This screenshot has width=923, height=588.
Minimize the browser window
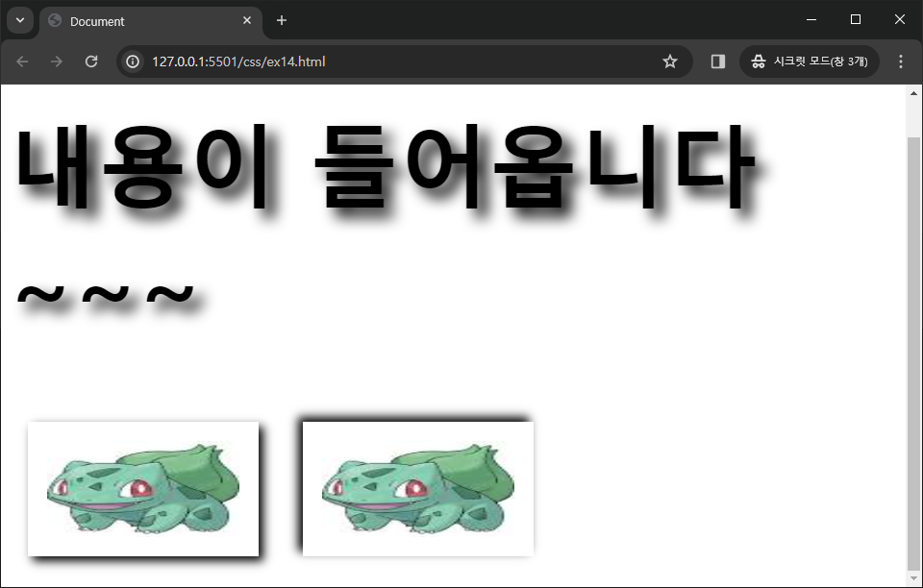point(811,19)
